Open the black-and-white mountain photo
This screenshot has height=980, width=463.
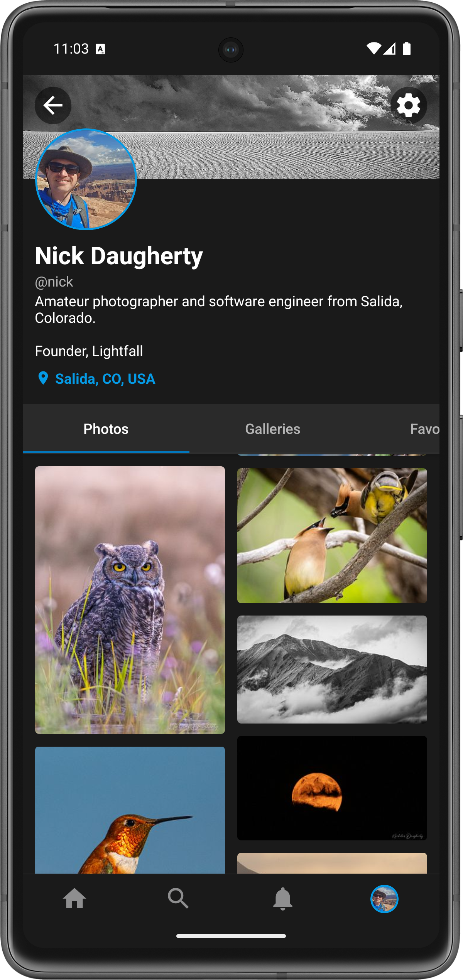(x=332, y=670)
